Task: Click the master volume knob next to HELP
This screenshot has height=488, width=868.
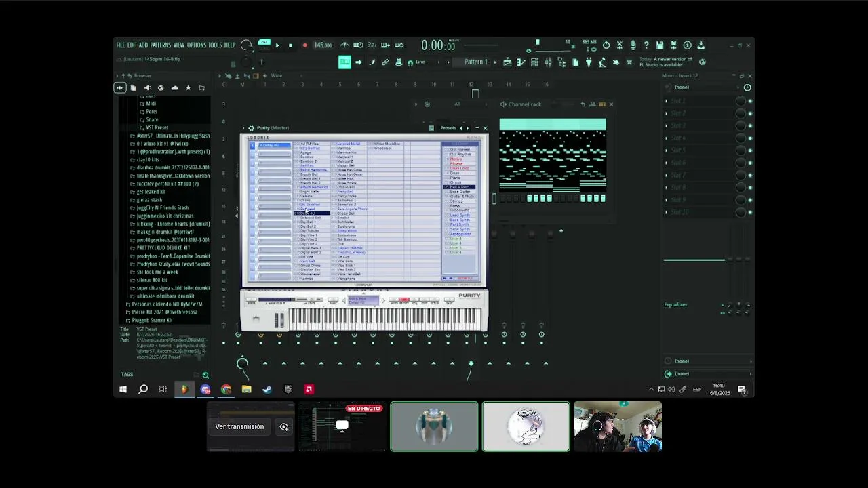Action: pos(246,45)
